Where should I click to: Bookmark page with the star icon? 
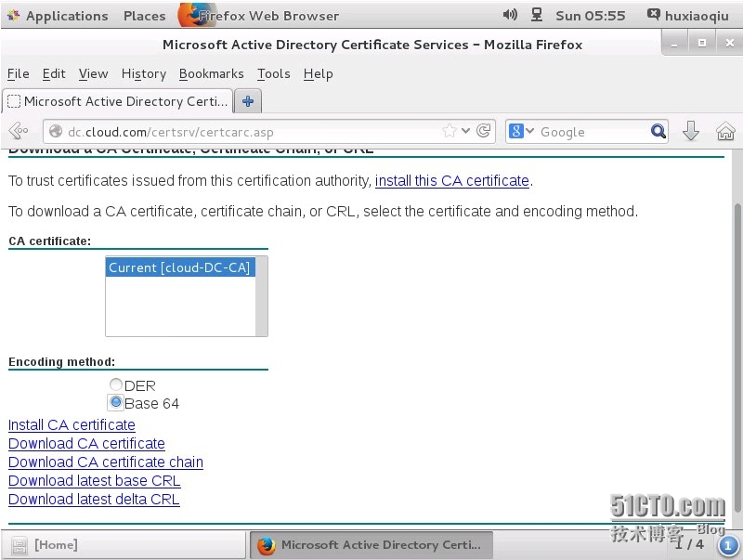450,131
